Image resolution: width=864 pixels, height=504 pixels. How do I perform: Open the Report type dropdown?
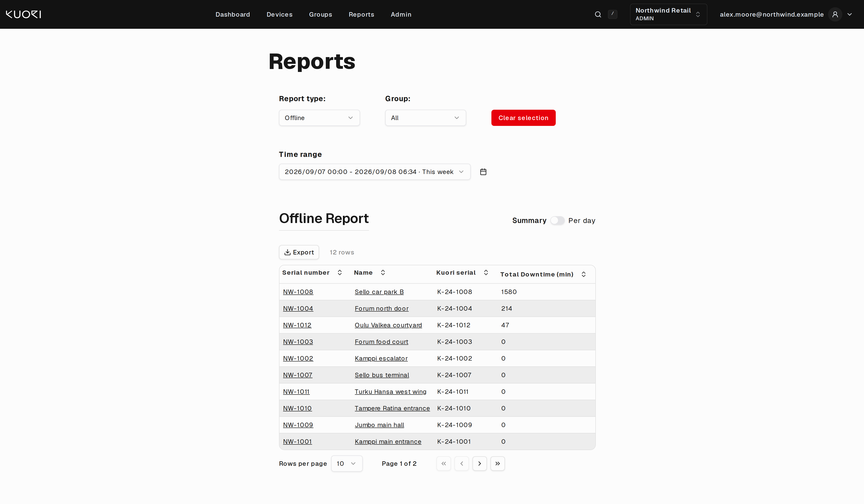(x=319, y=118)
